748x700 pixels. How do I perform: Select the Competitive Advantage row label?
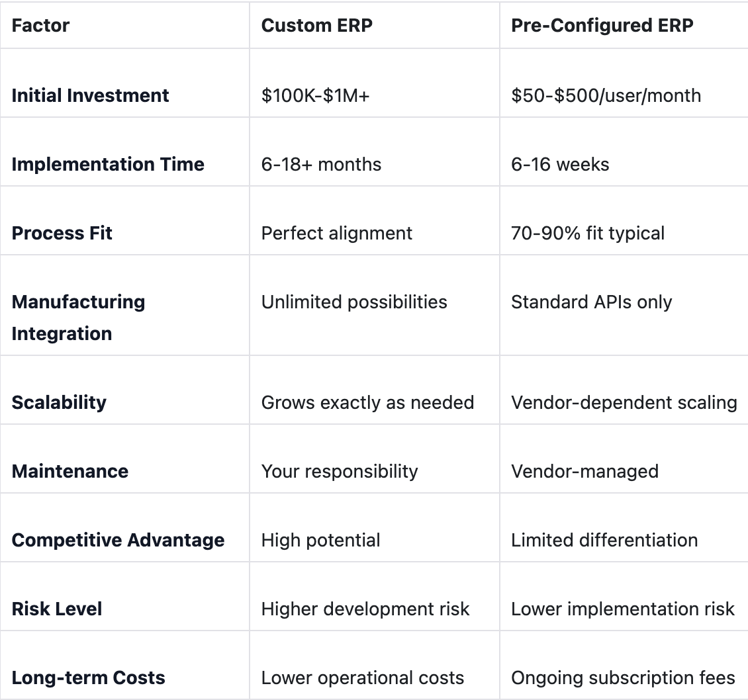click(118, 540)
